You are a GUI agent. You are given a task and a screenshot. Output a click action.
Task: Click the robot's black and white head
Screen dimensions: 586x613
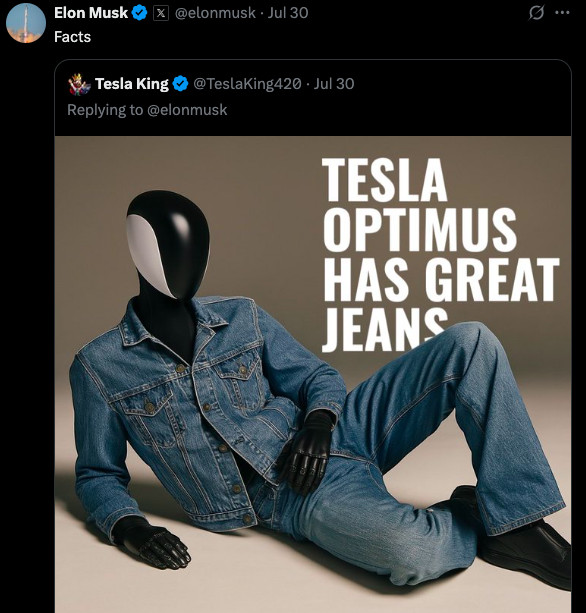pos(168,245)
